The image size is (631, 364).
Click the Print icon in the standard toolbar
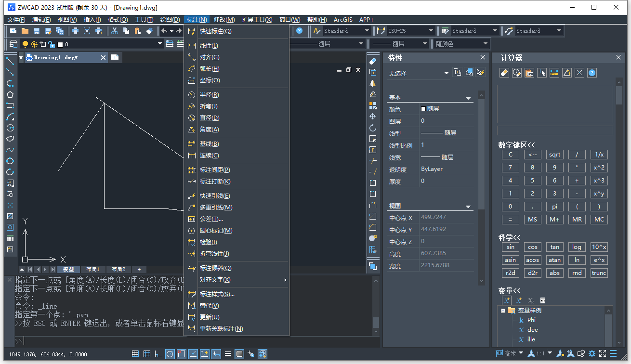[x=75, y=31]
